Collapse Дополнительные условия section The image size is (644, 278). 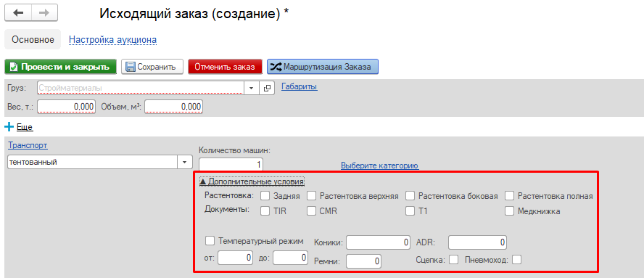pos(252,181)
